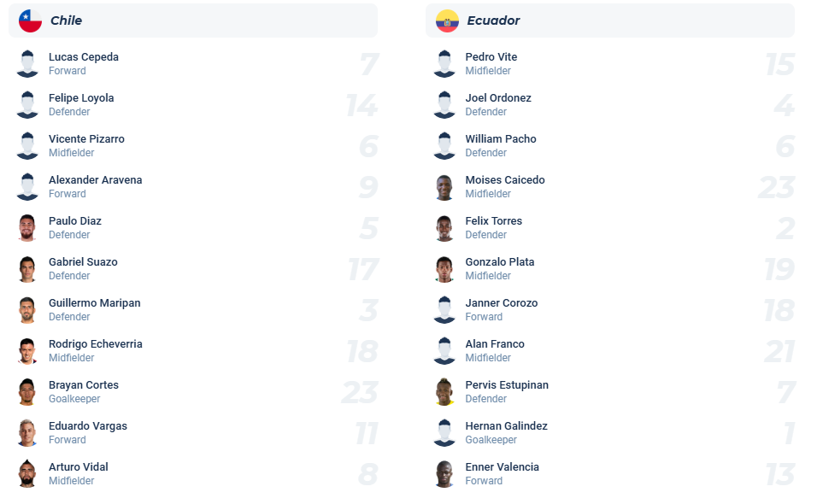
Task: Click Hernan Galindez's placeholder avatar icon
Action: click(x=444, y=433)
